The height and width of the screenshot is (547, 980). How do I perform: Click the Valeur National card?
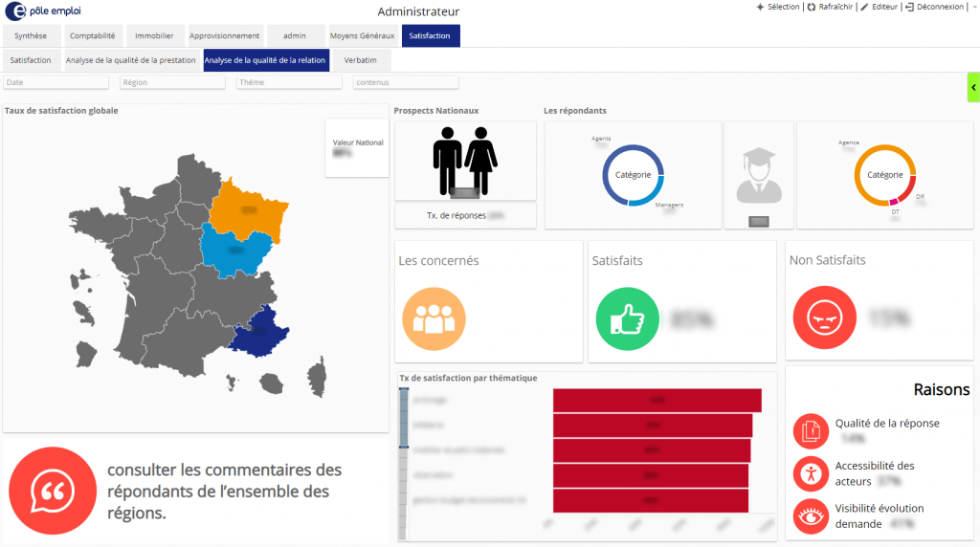[x=357, y=148]
